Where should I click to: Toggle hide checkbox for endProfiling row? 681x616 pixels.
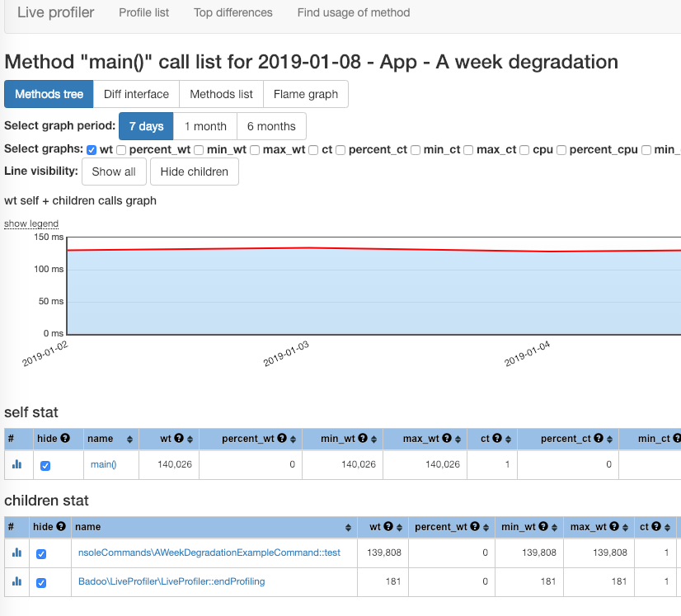pos(41,583)
